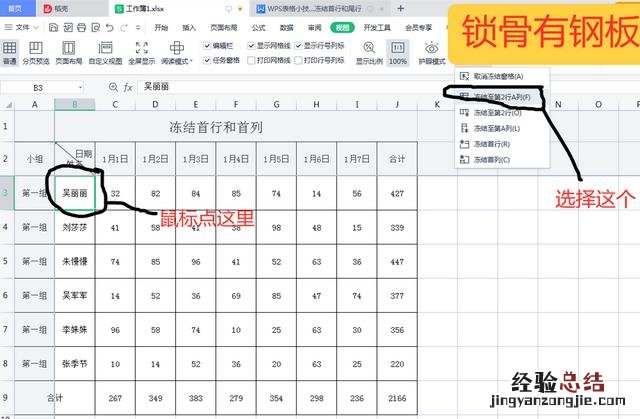The height and width of the screenshot is (419, 640).
Task: Open the 开发工具 ribbon tab
Action: click(x=377, y=27)
